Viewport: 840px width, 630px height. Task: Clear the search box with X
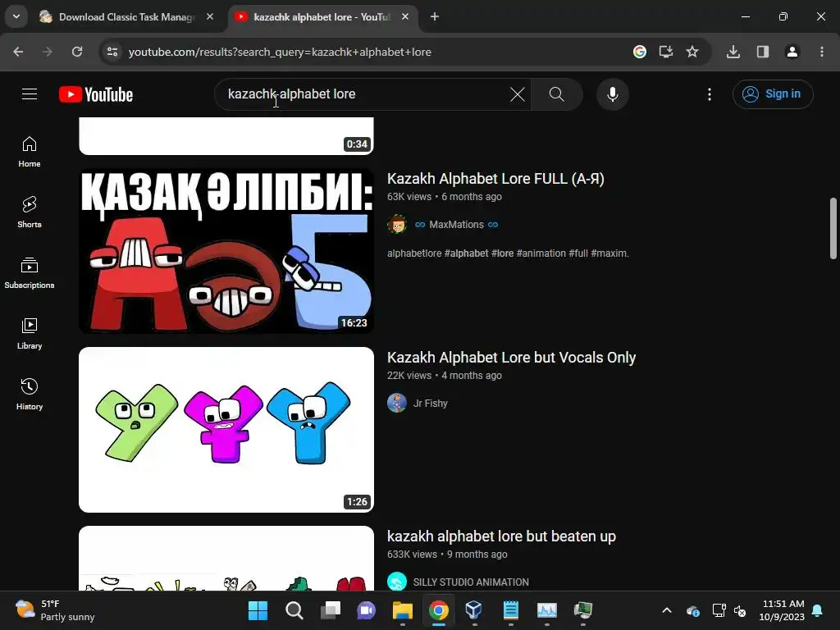(x=518, y=94)
